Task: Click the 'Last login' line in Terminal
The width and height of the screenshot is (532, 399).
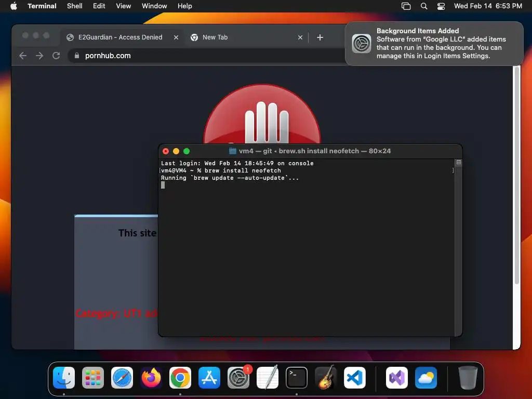Action: [237, 163]
